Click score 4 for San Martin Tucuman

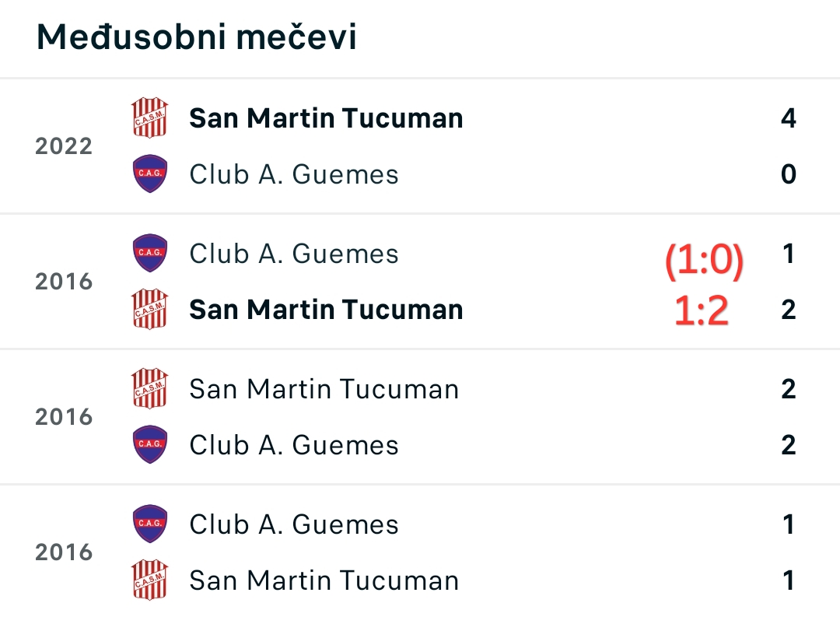click(788, 118)
